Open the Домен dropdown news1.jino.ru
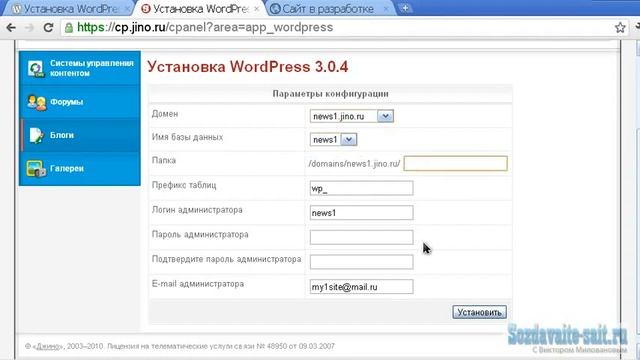 [x=351, y=116]
